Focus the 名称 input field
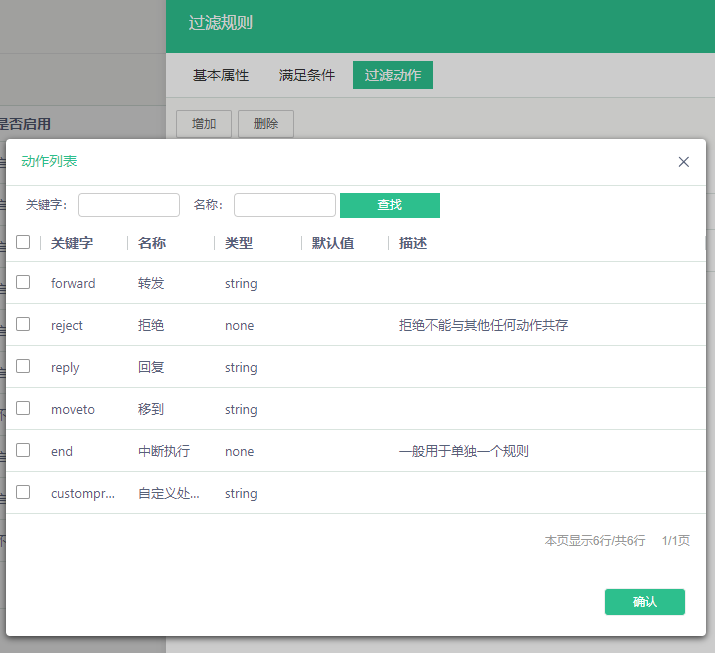 (285, 205)
